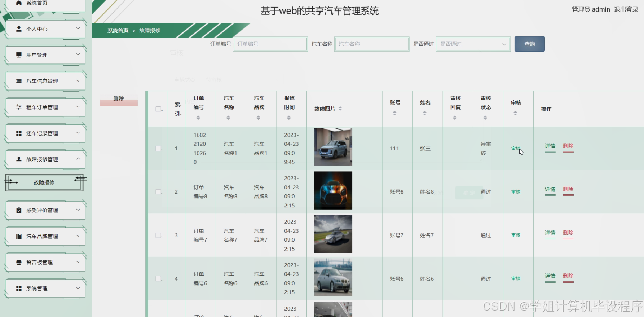Click the person icon beside 个人中心
The height and width of the screenshot is (317, 644).
[x=19, y=29]
